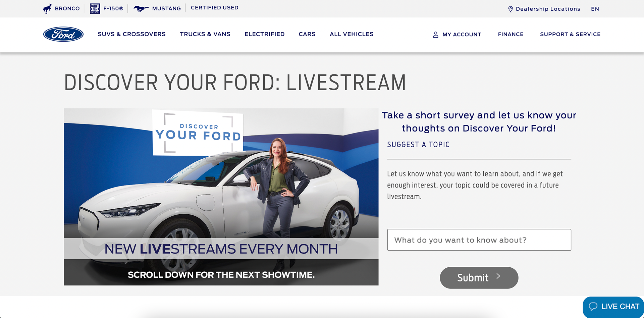Screen dimensions: 644x318
Task: Click the Take a short survey link text
Action: [x=479, y=122]
